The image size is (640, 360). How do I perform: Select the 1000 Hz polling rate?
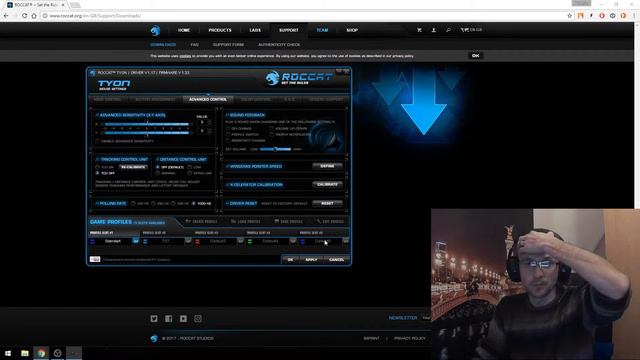[194, 203]
